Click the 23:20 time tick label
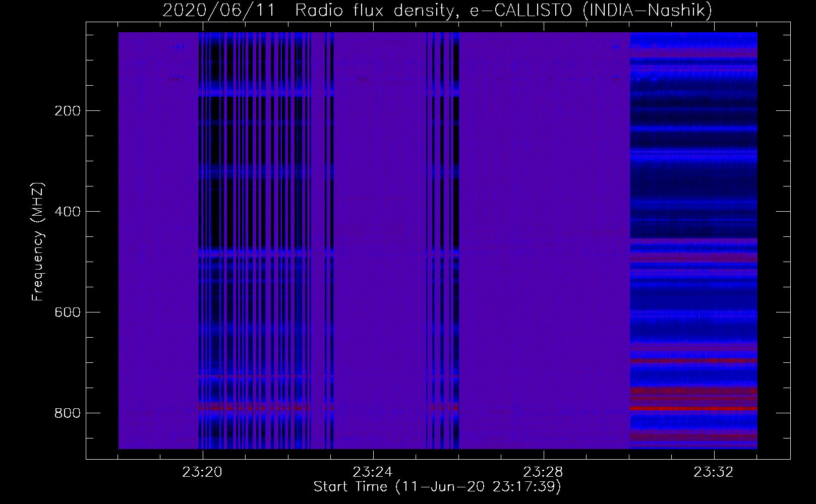Image resolution: width=816 pixels, height=504 pixels. tap(203, 472)
